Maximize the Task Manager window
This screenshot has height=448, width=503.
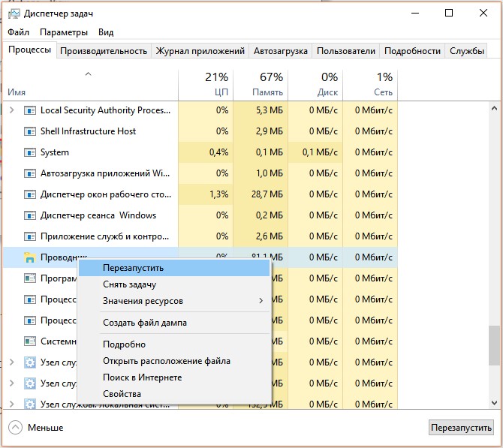449,14
